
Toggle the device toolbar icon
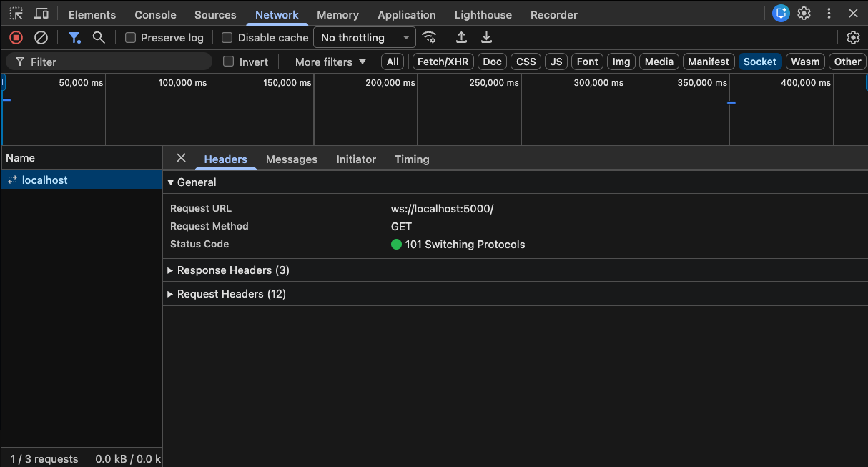(41, 14)
